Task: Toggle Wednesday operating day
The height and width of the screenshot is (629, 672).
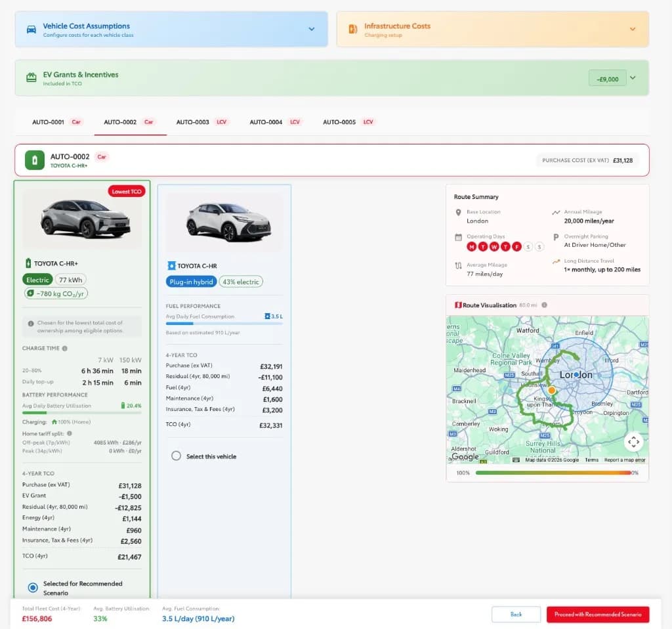Action: 494,247
